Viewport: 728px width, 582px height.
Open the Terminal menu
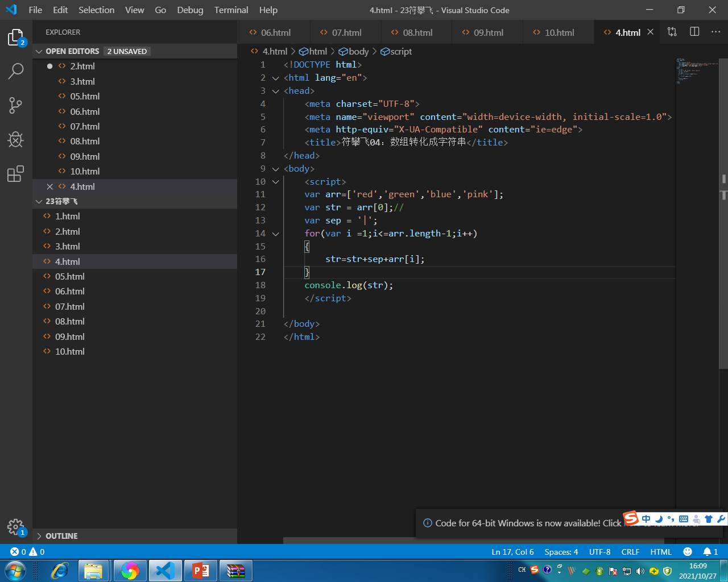(231, 10)
